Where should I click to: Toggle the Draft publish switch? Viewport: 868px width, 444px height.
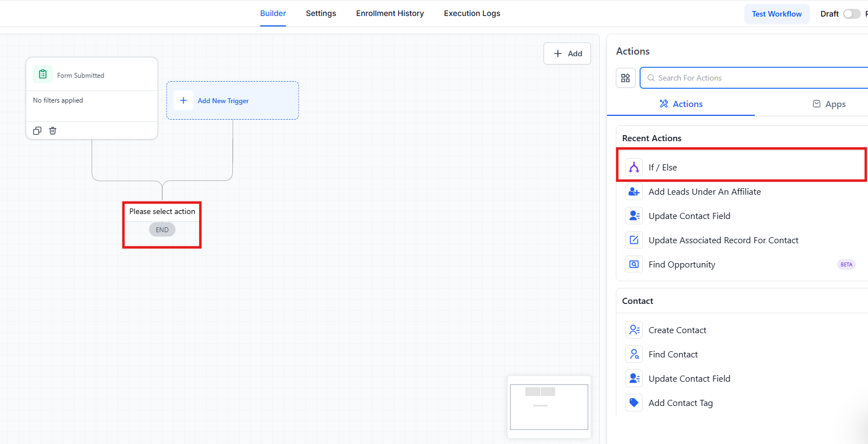coord(851,14)
